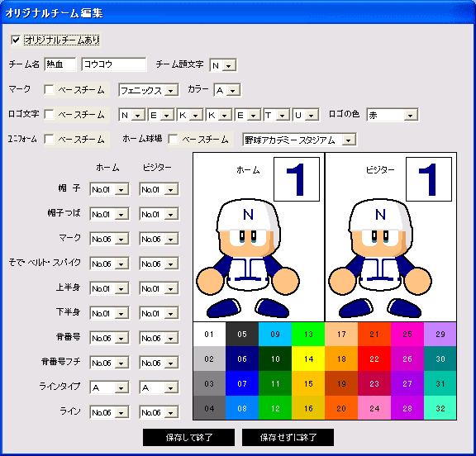The height and width of the screenshot is (456, 476).
Task: Select lavender color swatch 29
Action: [x=440, y=334]
